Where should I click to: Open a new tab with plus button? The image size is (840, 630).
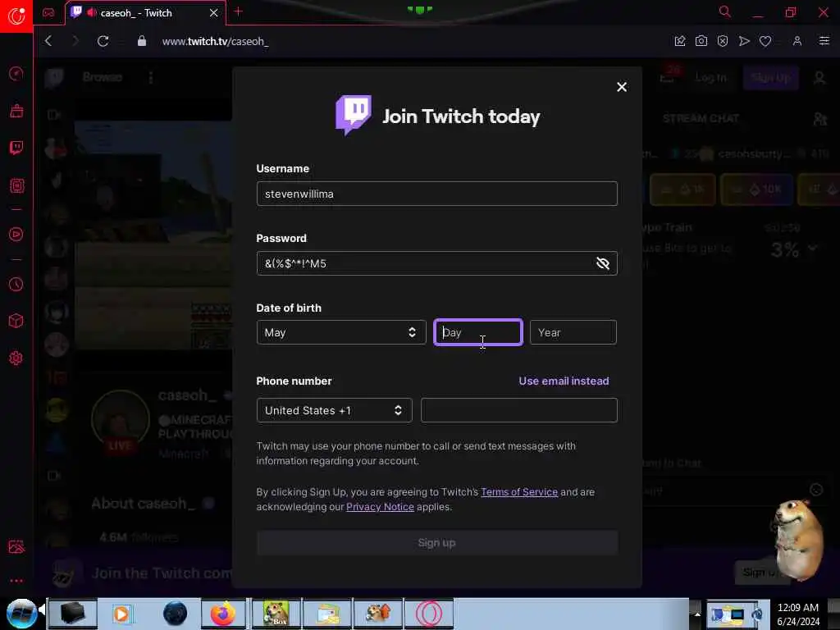(x=239, y=11)
